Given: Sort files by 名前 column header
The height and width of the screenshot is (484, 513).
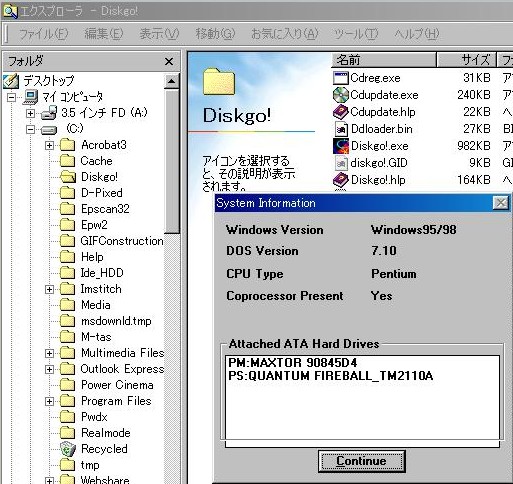Looking at the screenshot, I should click(384, 60).
